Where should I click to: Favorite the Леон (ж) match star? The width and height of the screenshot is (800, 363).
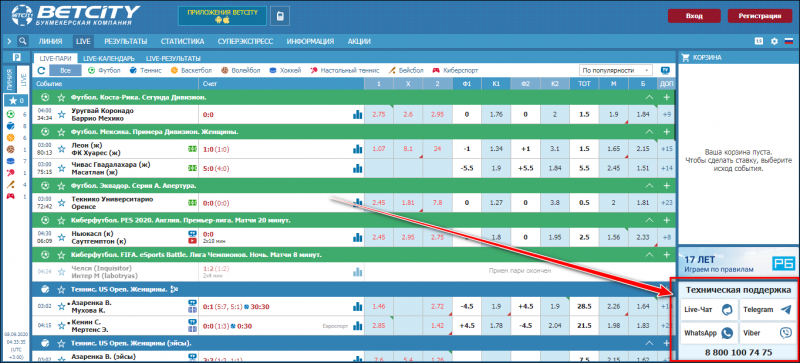[x=62, y=149]
